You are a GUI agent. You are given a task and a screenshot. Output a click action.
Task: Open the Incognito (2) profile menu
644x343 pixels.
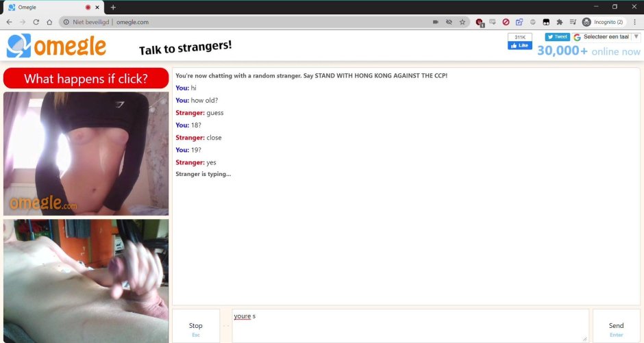coord(603,22)
